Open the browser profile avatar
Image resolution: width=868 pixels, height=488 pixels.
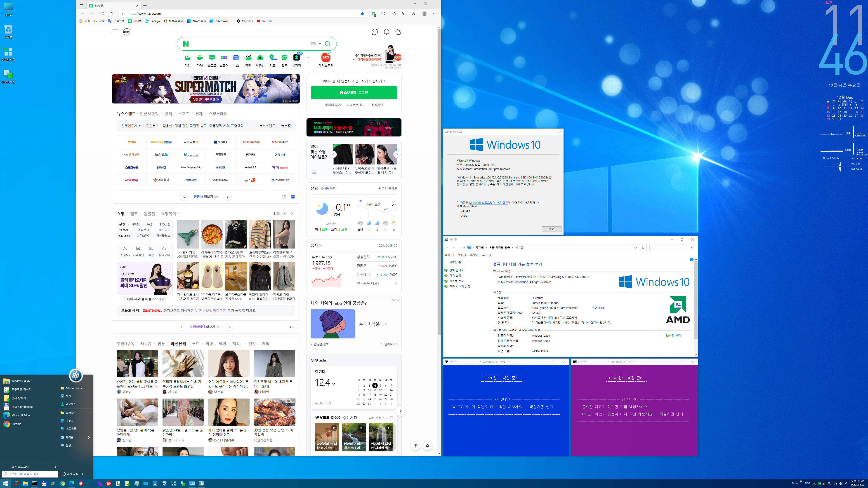(x=425, y=14)
